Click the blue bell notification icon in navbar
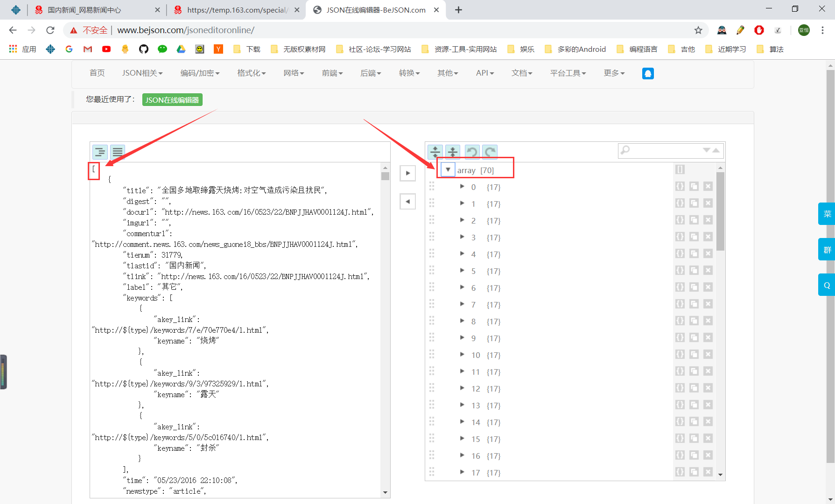835x504 pixels. [648, 73]
